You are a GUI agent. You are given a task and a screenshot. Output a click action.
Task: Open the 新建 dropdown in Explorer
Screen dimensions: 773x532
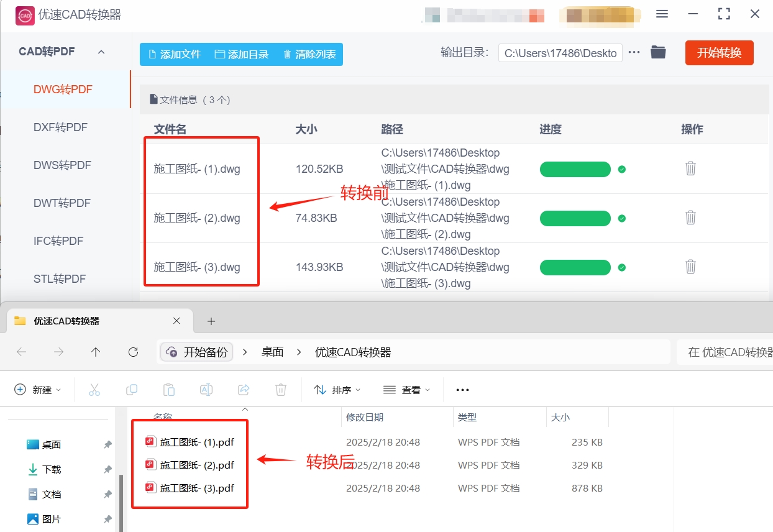37,390
